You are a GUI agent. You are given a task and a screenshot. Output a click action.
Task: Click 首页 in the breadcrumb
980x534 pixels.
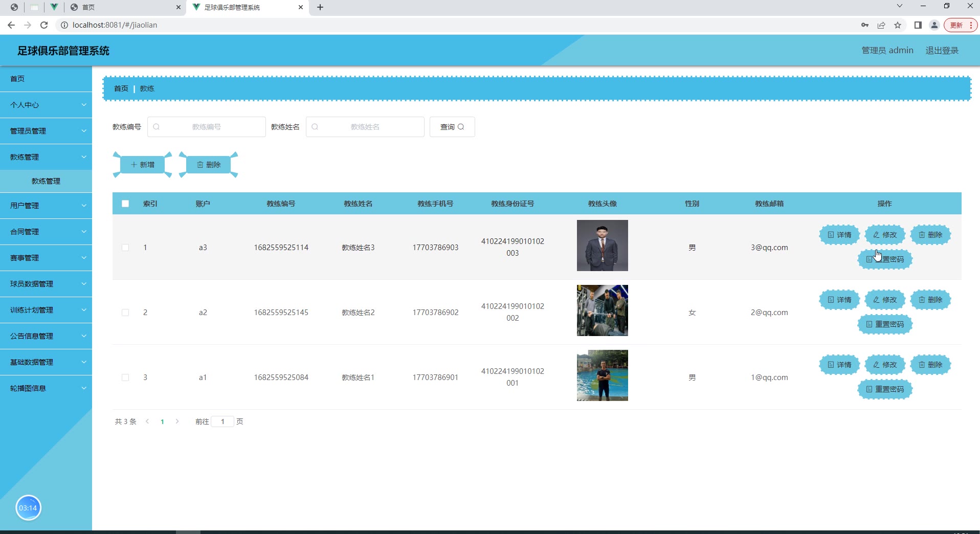tap(121, 88)
